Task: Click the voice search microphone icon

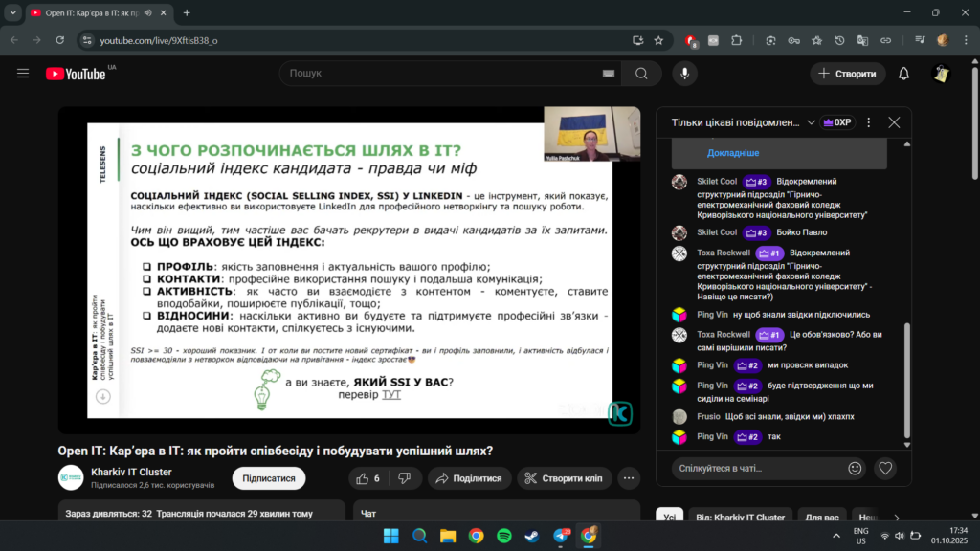Action: tap(684, 74)
